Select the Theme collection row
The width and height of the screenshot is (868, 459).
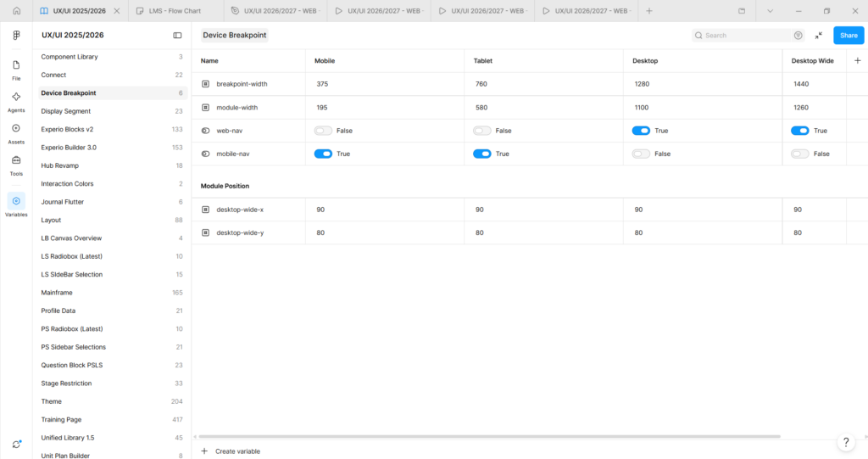point(113,401)
